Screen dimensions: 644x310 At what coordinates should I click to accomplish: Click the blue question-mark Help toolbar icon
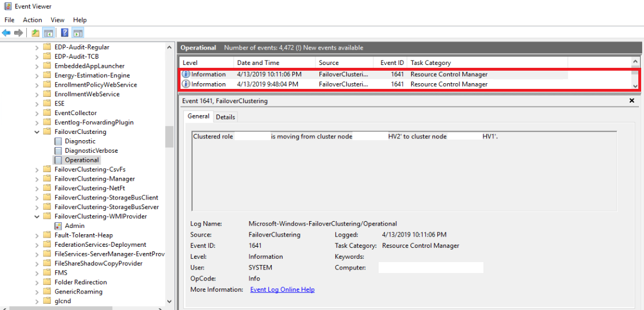click(x=64, y=33)
